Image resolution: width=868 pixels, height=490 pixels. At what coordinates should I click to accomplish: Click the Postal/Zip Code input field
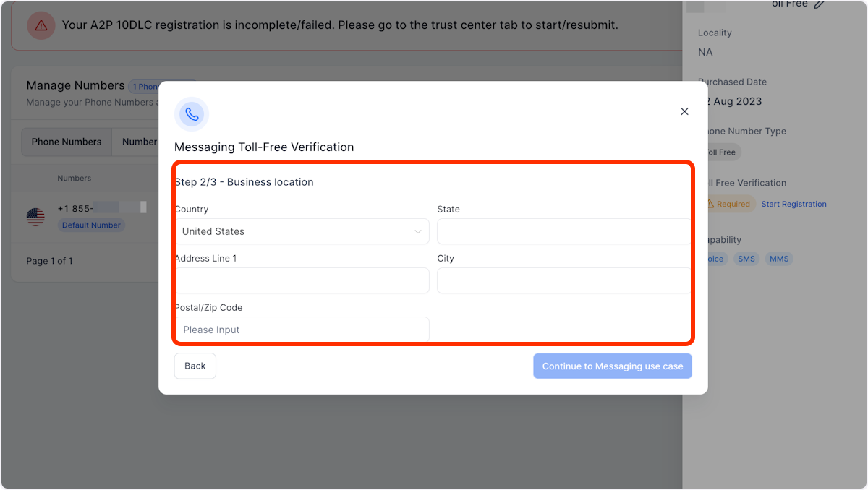(x=302, y=330)
